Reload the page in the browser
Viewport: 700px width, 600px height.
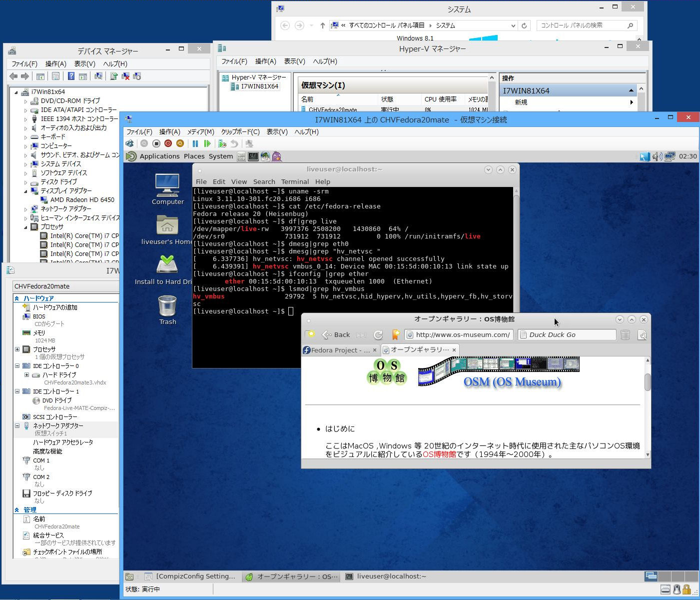(x=378, y=334)
